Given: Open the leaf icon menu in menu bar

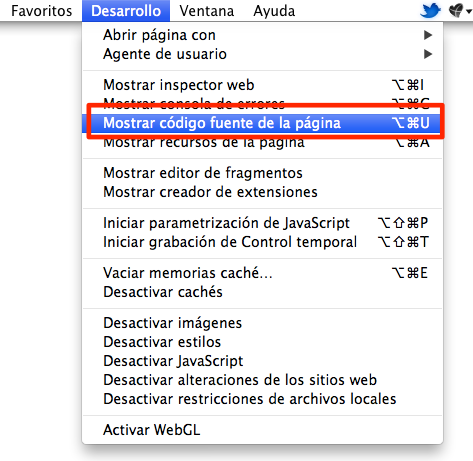Looking at the screenshot, I should (459, 11).
